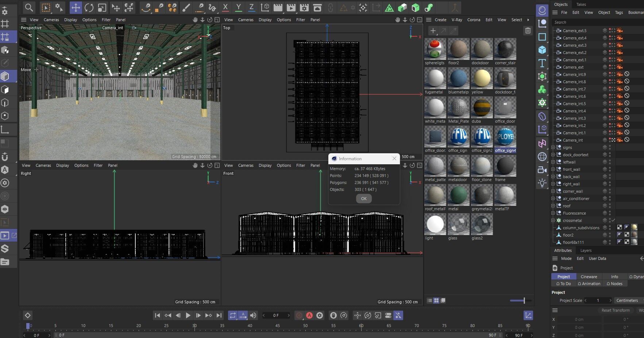Toggle Z axis lock

(251, 7)
